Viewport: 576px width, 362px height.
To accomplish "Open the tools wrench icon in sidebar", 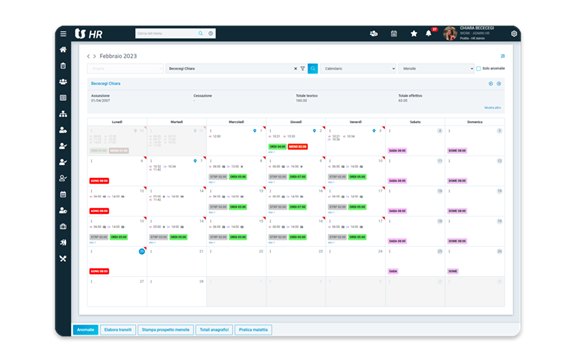I will 63,259.
